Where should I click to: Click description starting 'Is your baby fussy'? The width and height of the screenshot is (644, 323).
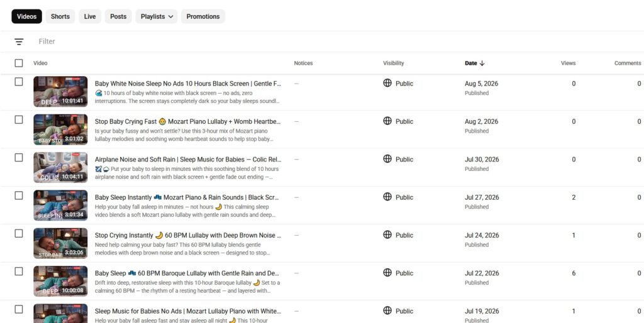(184, 135)
